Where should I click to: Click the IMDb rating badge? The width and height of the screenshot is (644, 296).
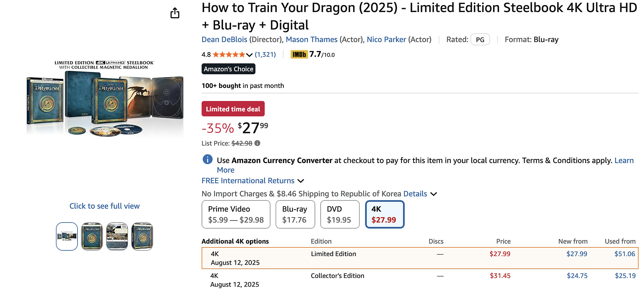(x=299, y=54)
